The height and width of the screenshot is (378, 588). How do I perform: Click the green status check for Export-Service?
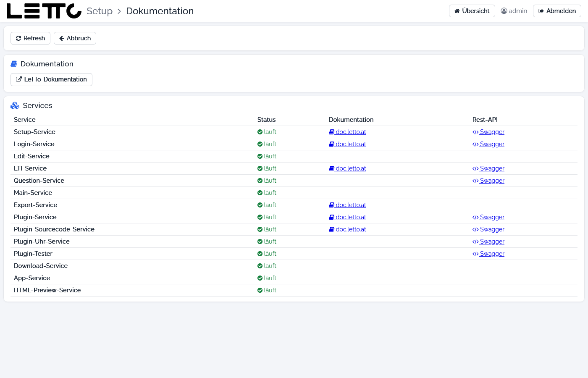pos(260,205)
